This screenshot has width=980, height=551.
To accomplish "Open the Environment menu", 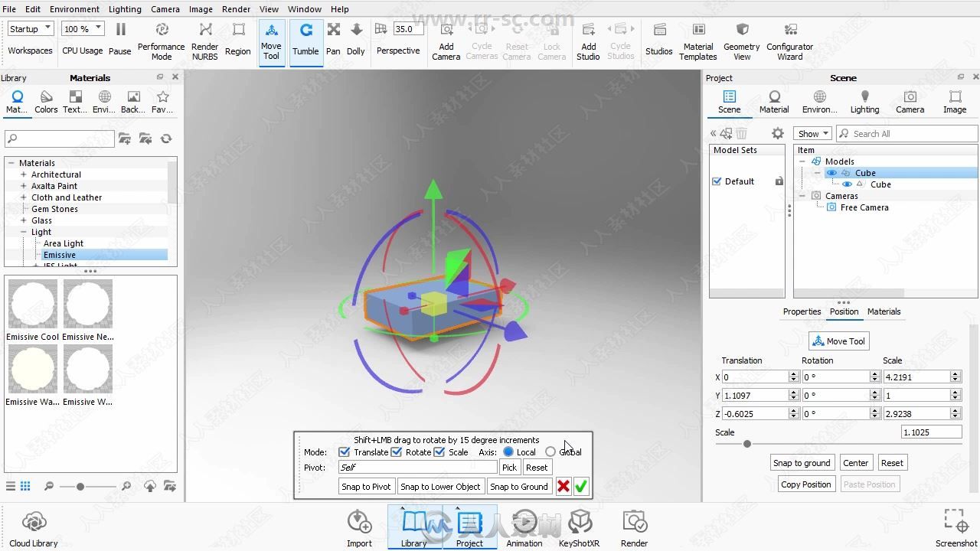I will pos(74,9).
